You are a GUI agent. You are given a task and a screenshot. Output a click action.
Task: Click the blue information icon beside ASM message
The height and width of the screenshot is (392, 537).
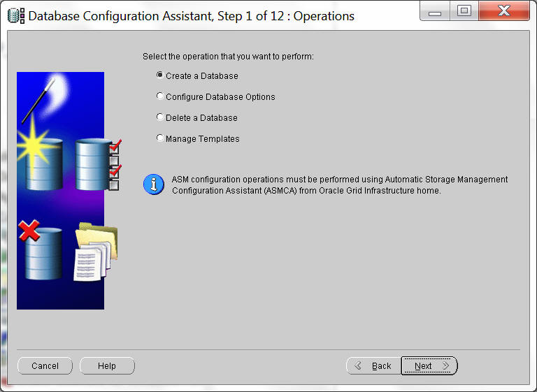click(x=153, y=184)
